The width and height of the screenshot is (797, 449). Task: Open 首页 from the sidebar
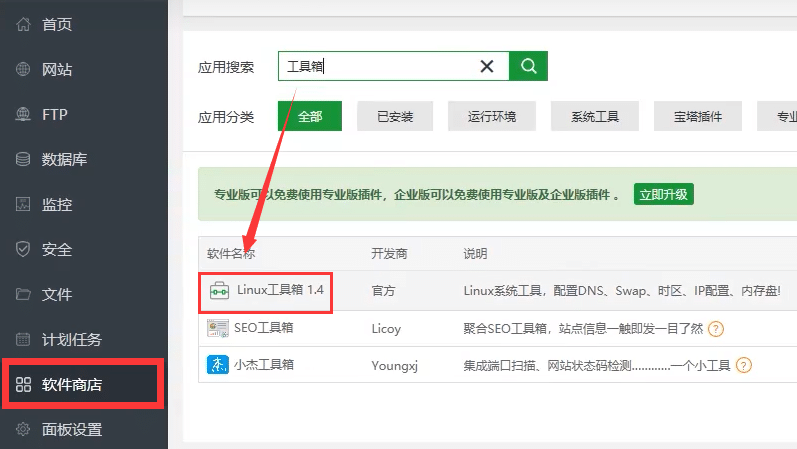pyautogui.click(x=56, y=25)
